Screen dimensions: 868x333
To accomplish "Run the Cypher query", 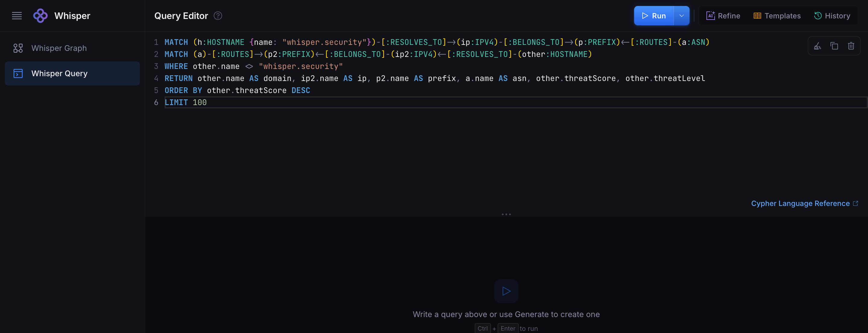I will (x=654, y=15).
